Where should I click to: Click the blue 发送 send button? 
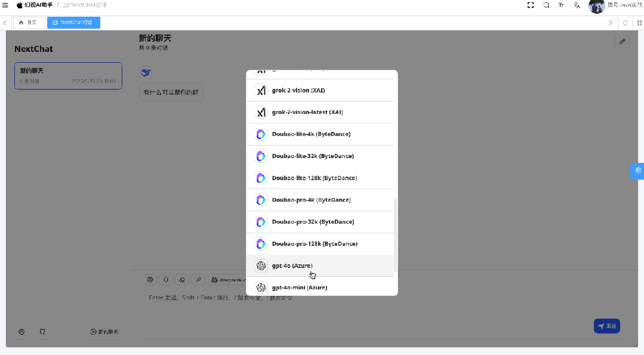pyautogui.click(x=606, y=326)
